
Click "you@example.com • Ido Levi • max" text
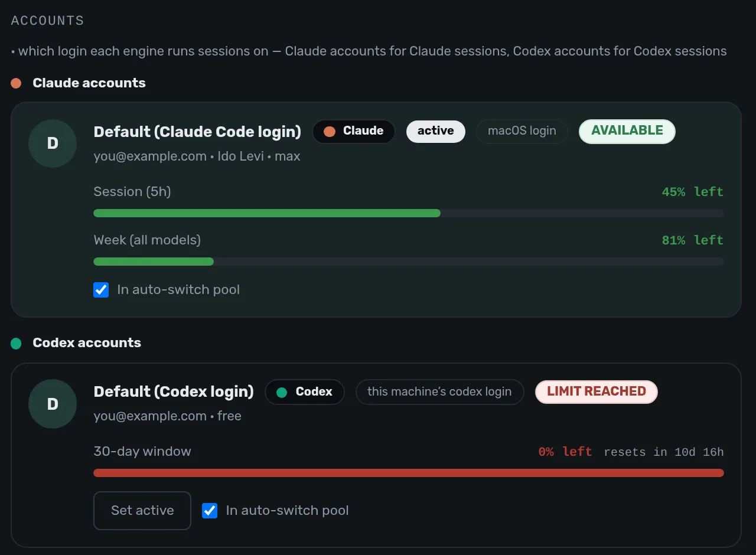197,156
